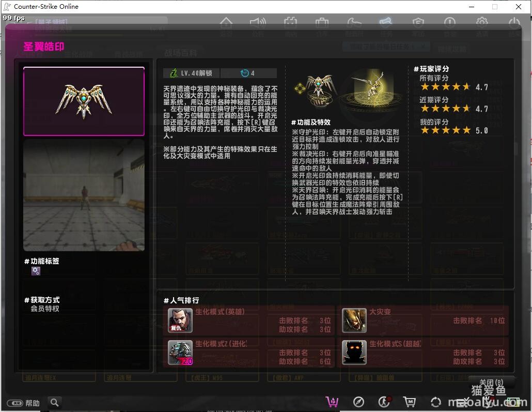Click the exclamation report icon
The height and width of the screenshot is (412, 532).
[x=450, y=23]
